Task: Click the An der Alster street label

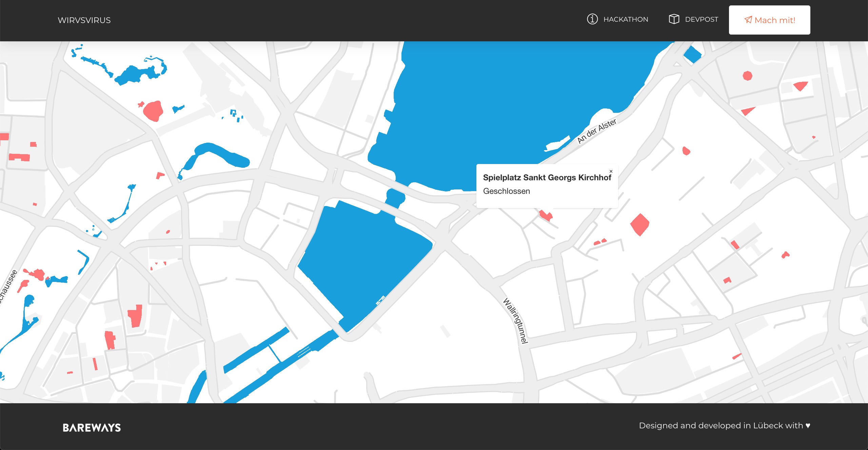Action: click(597, 131)
